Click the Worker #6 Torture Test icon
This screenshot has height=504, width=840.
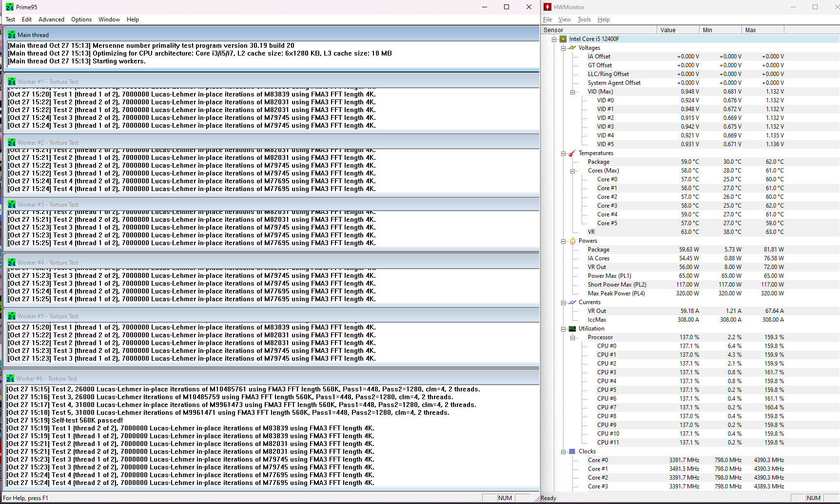pyautogui.click(x=10, y=379)
